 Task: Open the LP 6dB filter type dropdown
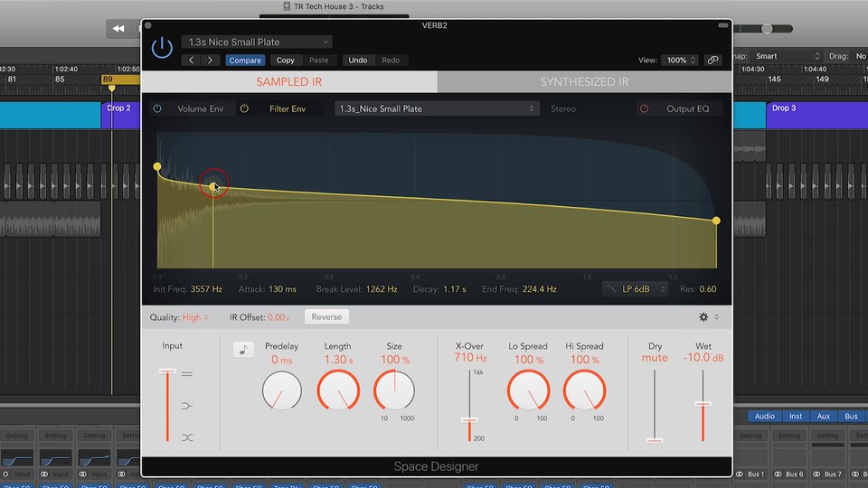click(x=636, y=289)
